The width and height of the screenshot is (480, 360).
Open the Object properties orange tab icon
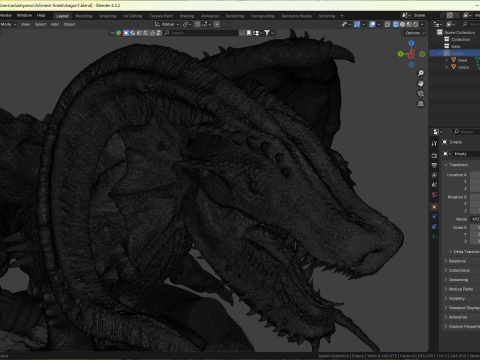434,207
